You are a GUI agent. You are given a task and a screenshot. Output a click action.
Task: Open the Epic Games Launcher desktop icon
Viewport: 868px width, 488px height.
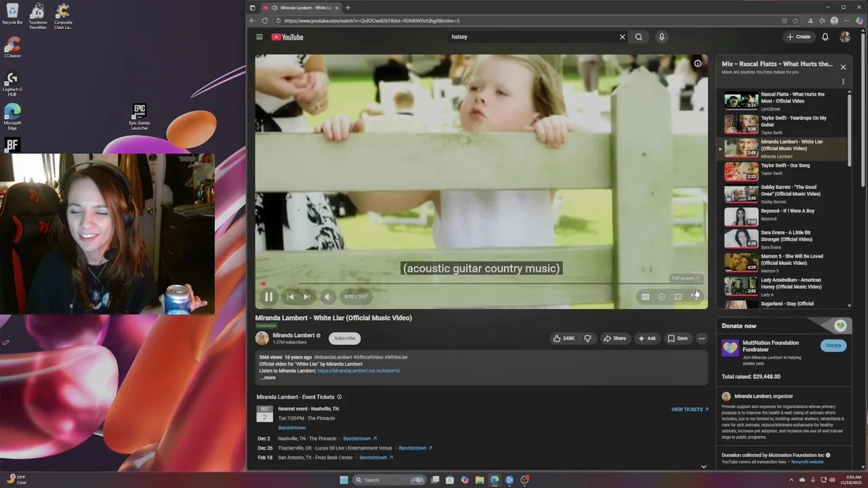139,117
